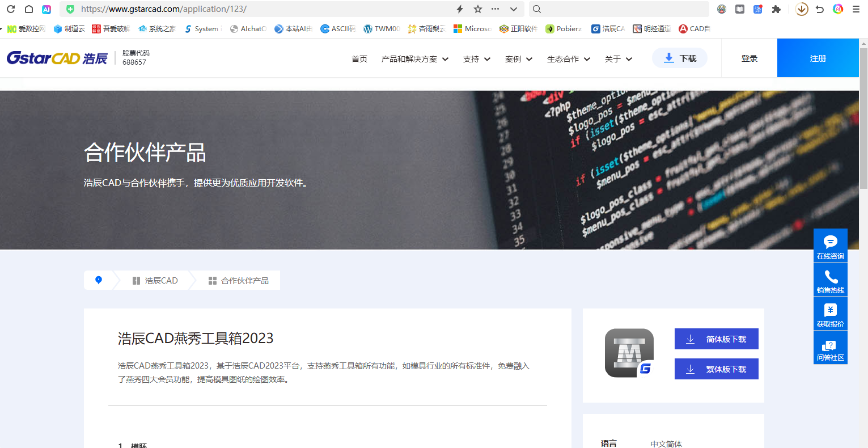Click the 登录 login link

point(750,58)
